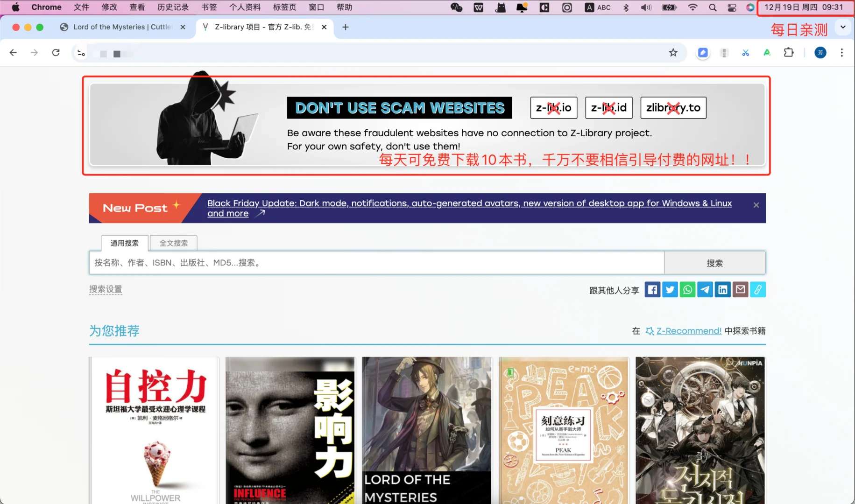Open Spotlight search in menu bar

point(713,7)
